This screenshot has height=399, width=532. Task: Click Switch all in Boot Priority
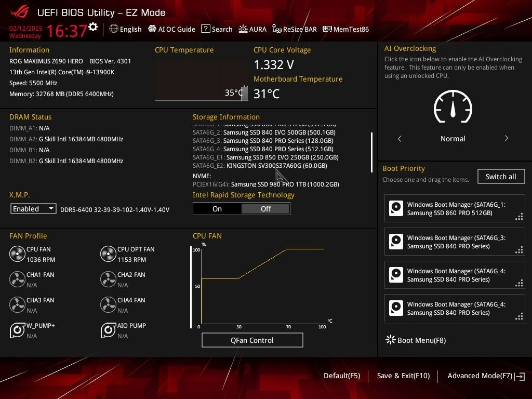click(500, 176)
